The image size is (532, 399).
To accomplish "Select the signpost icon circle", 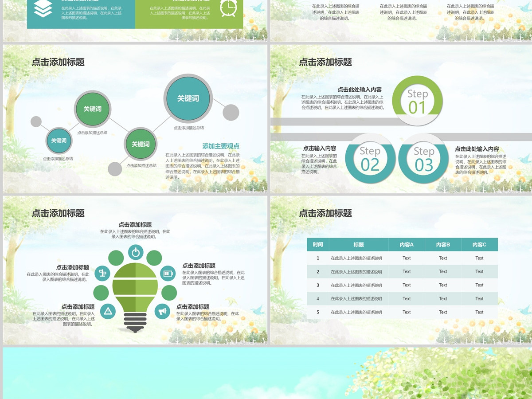I will [102, 274].
